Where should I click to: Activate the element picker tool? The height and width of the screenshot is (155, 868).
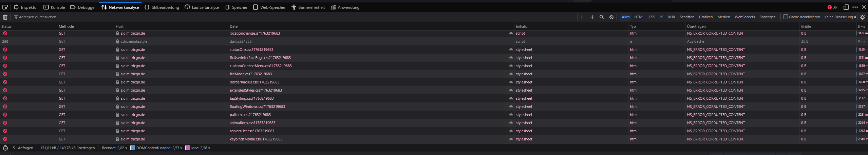5,7
